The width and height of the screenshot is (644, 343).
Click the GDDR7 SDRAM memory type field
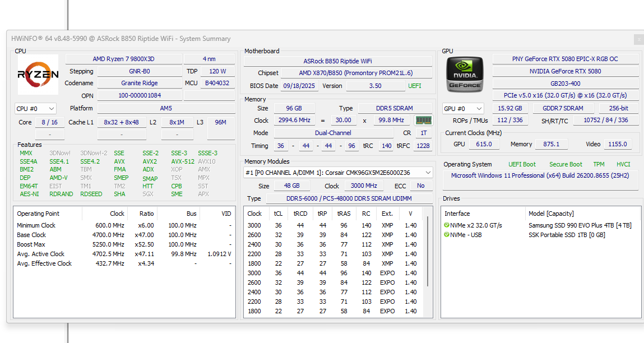pyautogui.click(x=563, y=108)
